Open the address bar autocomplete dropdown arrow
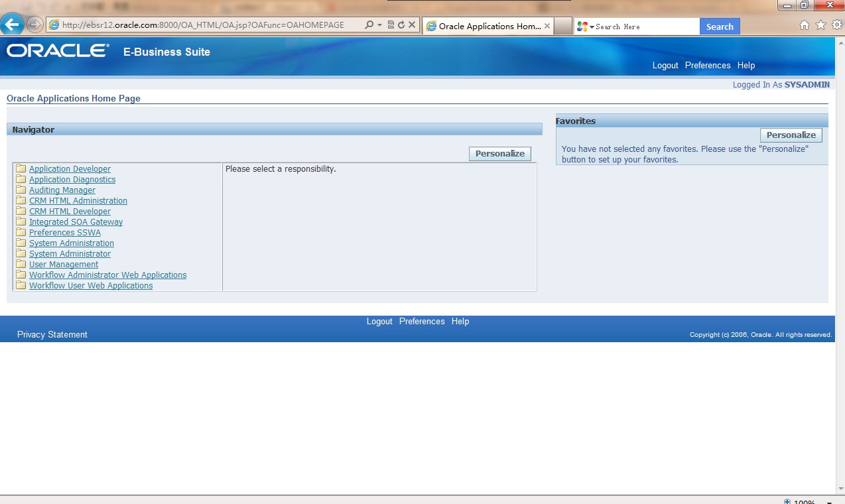 379,25
